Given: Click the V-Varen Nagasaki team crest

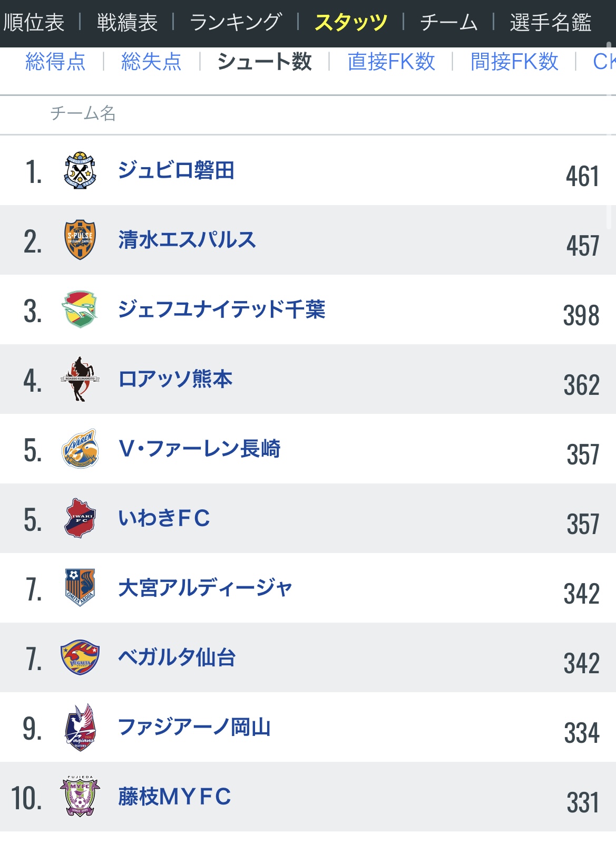Looking at the screenshot, I should point(80,449).
